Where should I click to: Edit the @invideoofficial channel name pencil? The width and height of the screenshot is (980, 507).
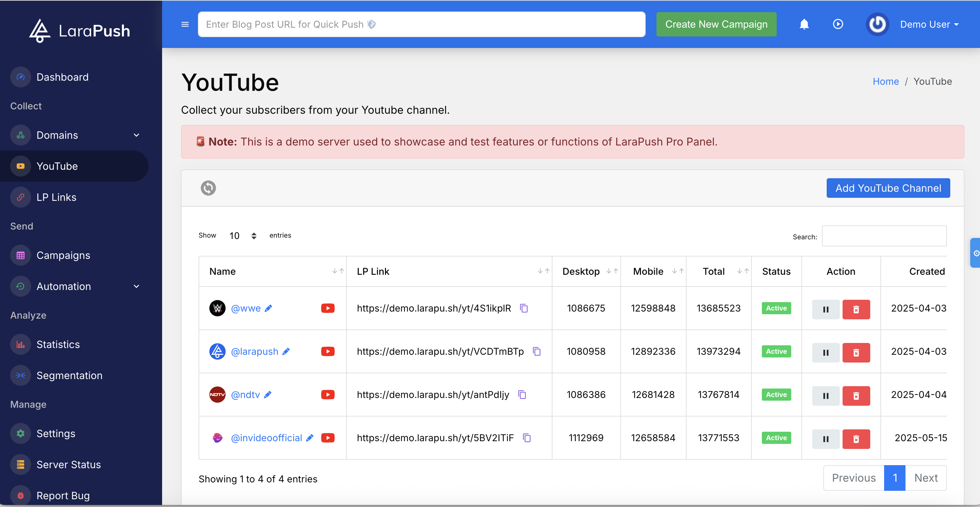310,438
